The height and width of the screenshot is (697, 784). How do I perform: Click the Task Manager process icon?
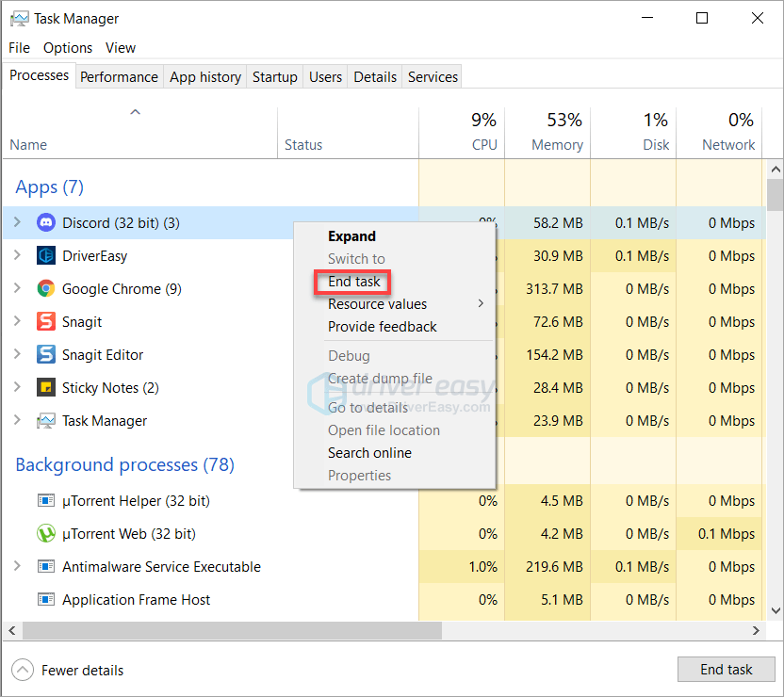pyautogui.click(x=46, y=421)
